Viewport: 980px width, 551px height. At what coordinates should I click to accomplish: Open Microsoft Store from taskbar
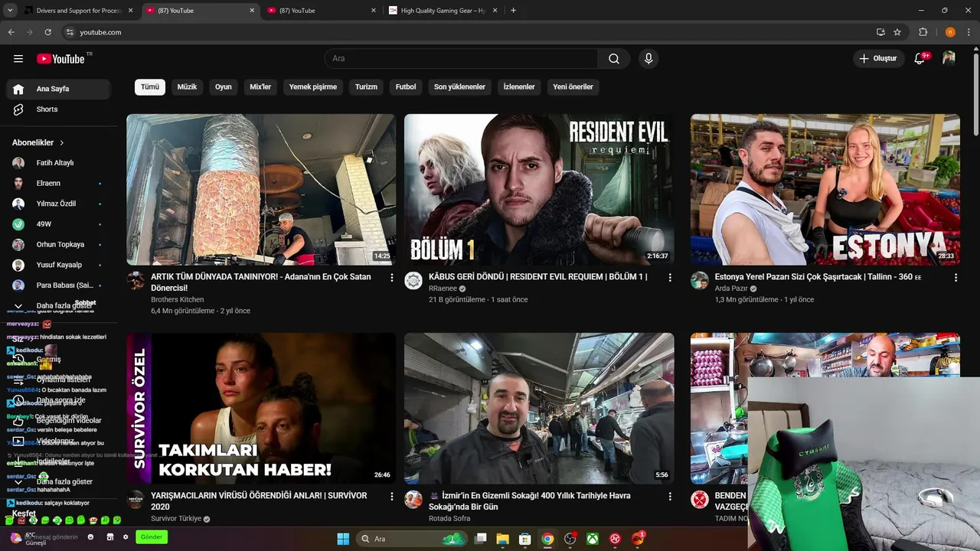click(524, 539)
